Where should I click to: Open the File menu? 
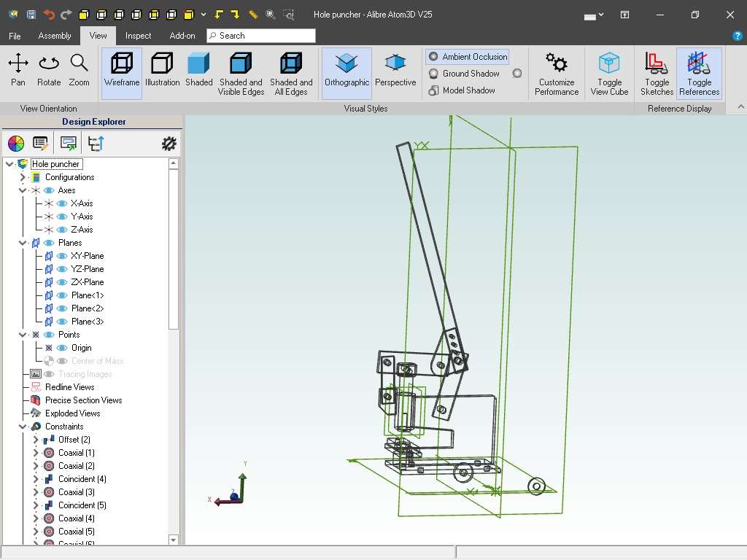pos(15,36)
